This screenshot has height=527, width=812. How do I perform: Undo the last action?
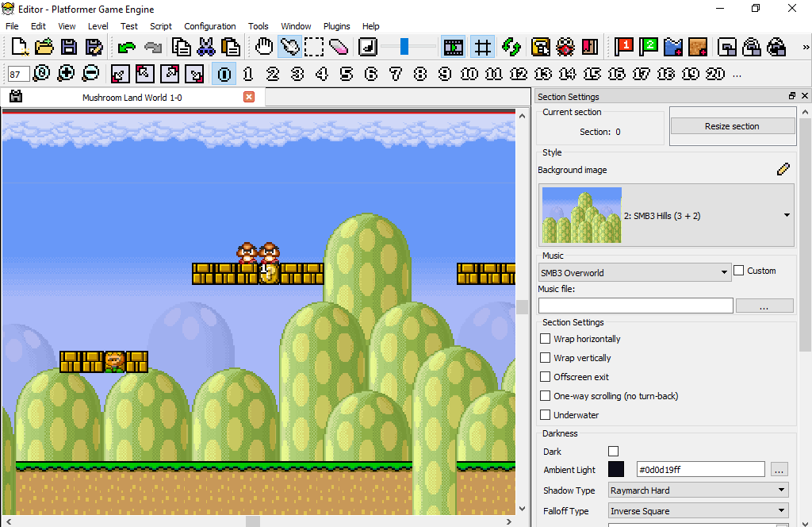pos(126,47)
